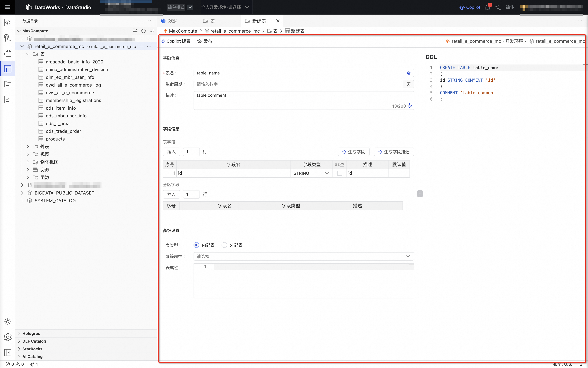Screen dimensions: 588x368
Task: Select the data catalog table grid sidebar icon
Action: (8, 69)
